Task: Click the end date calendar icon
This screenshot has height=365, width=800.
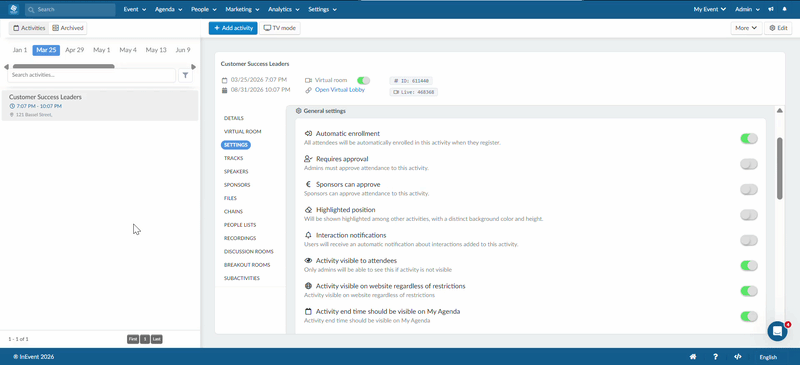Action: point(224,90)
